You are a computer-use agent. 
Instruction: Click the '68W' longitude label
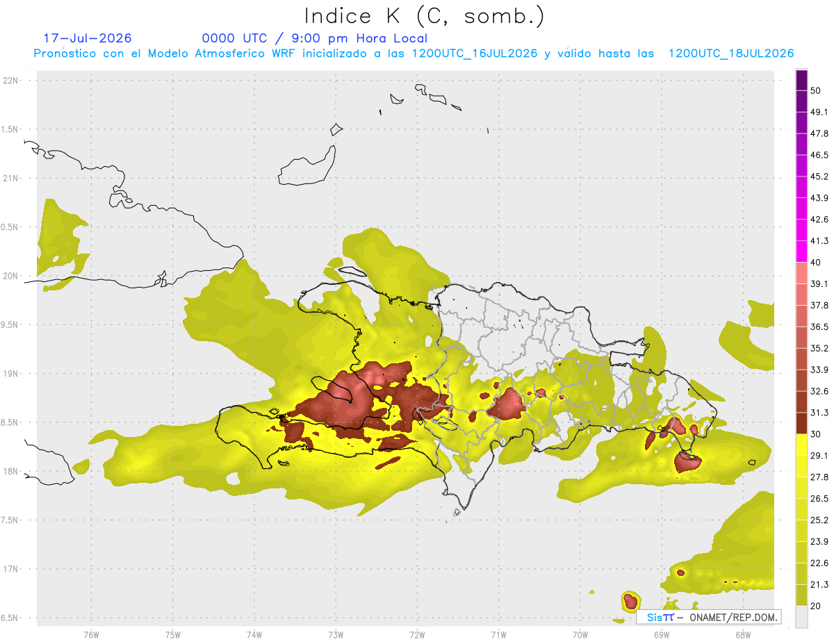click(743, 634)
